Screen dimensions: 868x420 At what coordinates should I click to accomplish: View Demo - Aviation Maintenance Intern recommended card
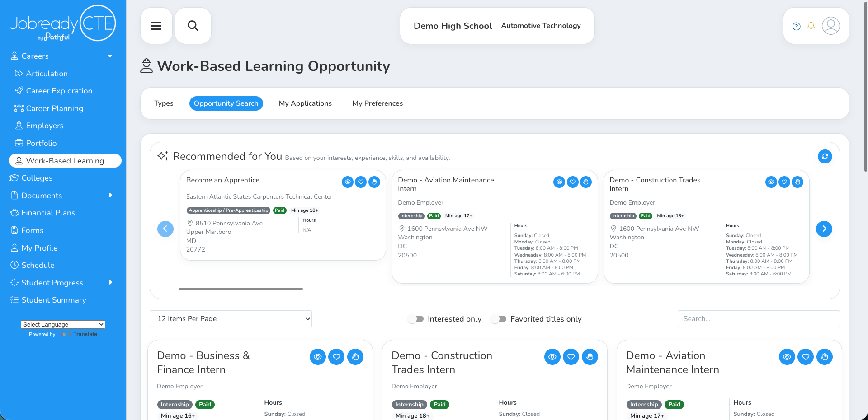[x=559, y=182]
